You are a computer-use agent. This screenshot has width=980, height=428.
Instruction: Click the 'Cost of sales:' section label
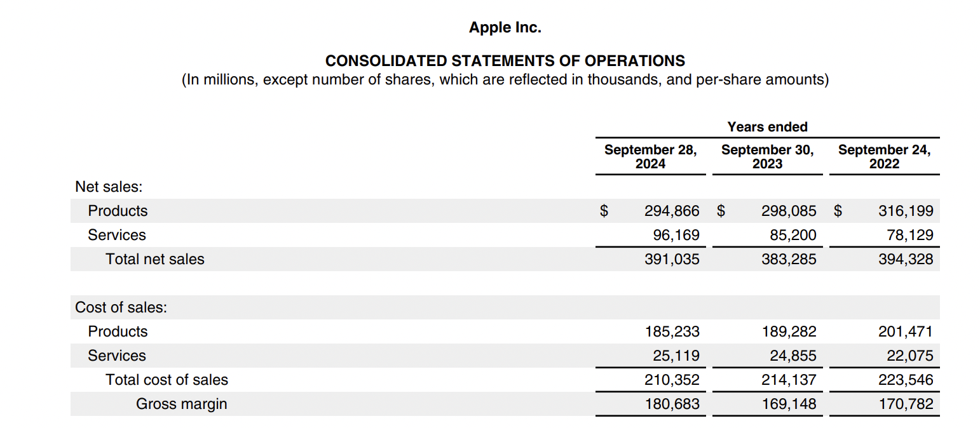coord(121,307)
